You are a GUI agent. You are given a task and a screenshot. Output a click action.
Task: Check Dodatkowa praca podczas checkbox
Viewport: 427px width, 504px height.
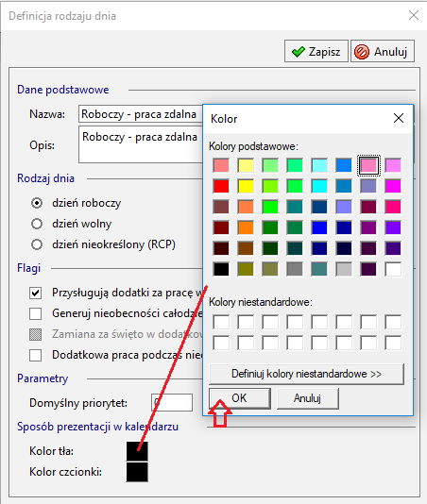[35, 355]
